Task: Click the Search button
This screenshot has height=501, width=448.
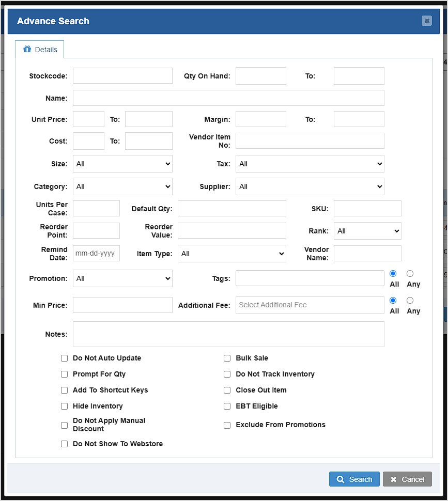Action: click(x=354, y=479)
